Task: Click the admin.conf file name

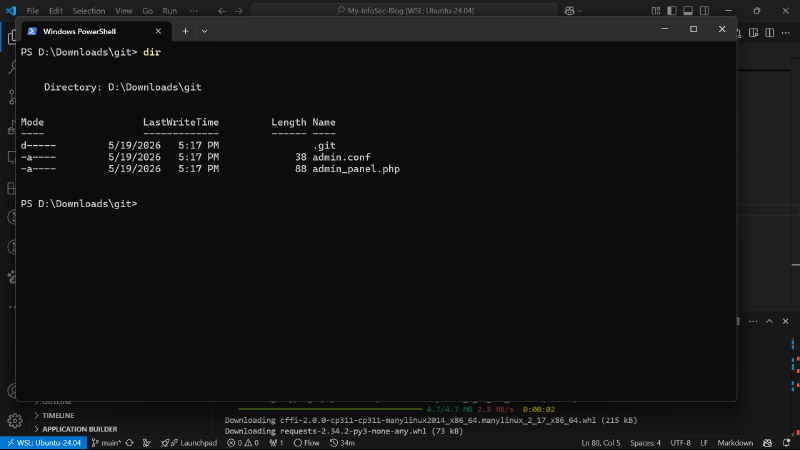Action: point(341,157)
